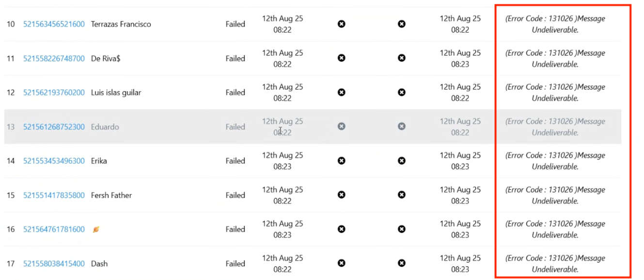The image size is (644, 280).
Task: Click the emoji contact name in row 16
Action: tap(96, 230)
